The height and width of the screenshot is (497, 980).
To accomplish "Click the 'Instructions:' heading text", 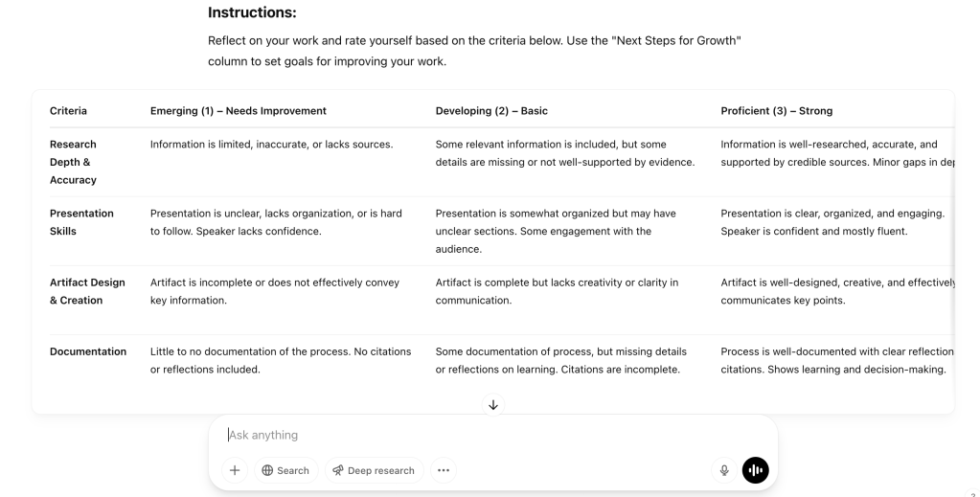I will (x=252, y=13).
